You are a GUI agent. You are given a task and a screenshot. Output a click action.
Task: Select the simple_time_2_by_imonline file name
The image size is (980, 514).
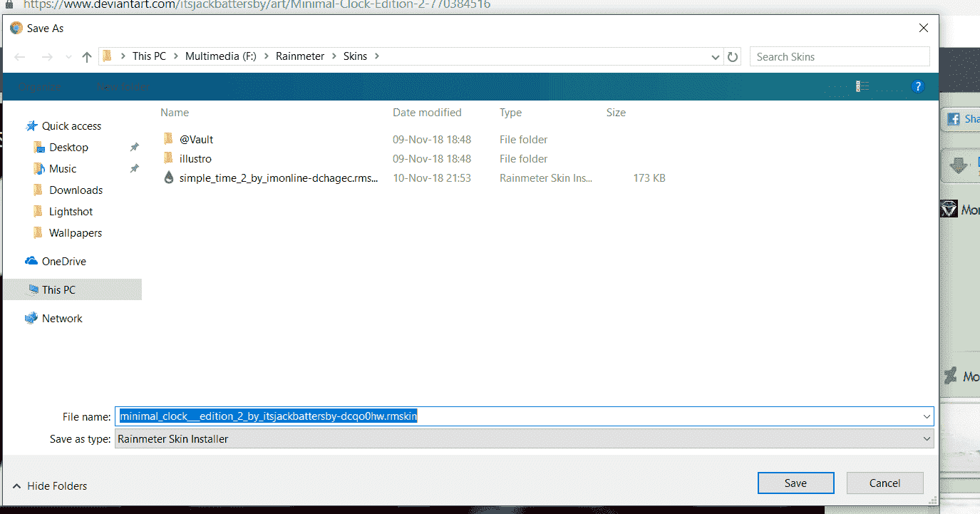pos(279,178)
